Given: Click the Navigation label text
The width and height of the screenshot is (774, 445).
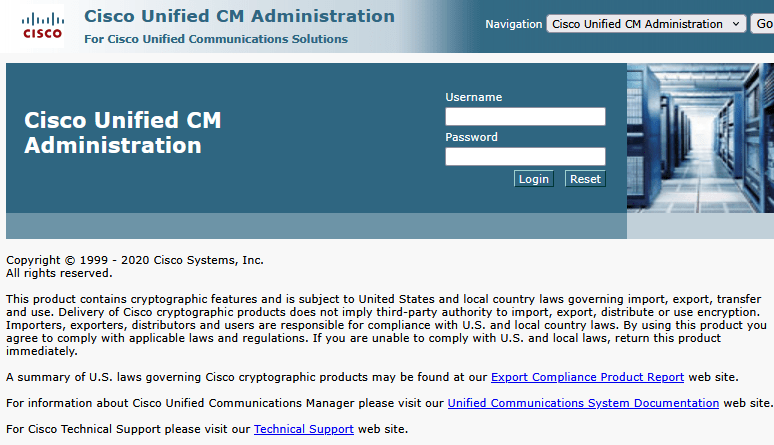Looking at the screenshot, I should click(x=513, y=24).
